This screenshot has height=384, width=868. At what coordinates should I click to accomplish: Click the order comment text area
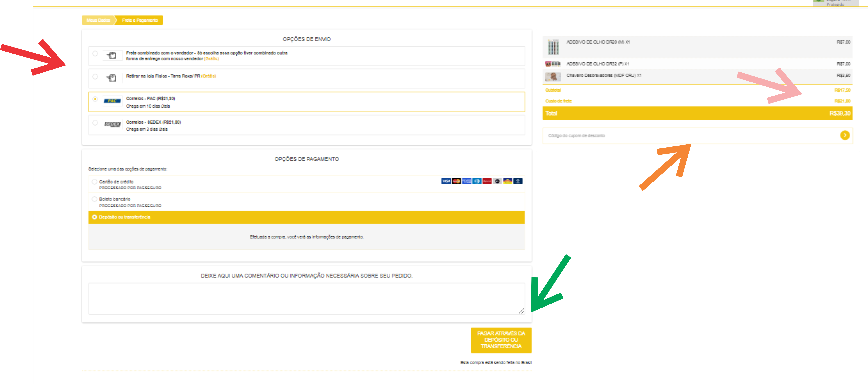[x=307, y=299]
